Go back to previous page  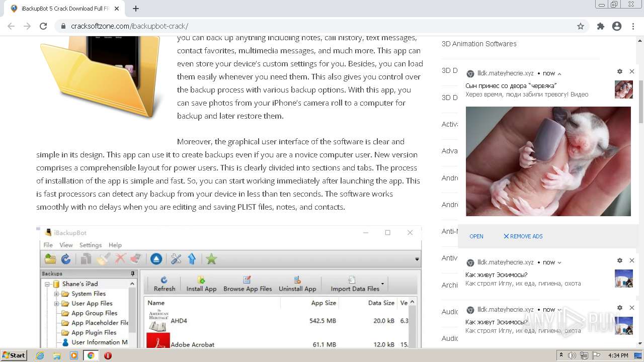pos(11,26)
